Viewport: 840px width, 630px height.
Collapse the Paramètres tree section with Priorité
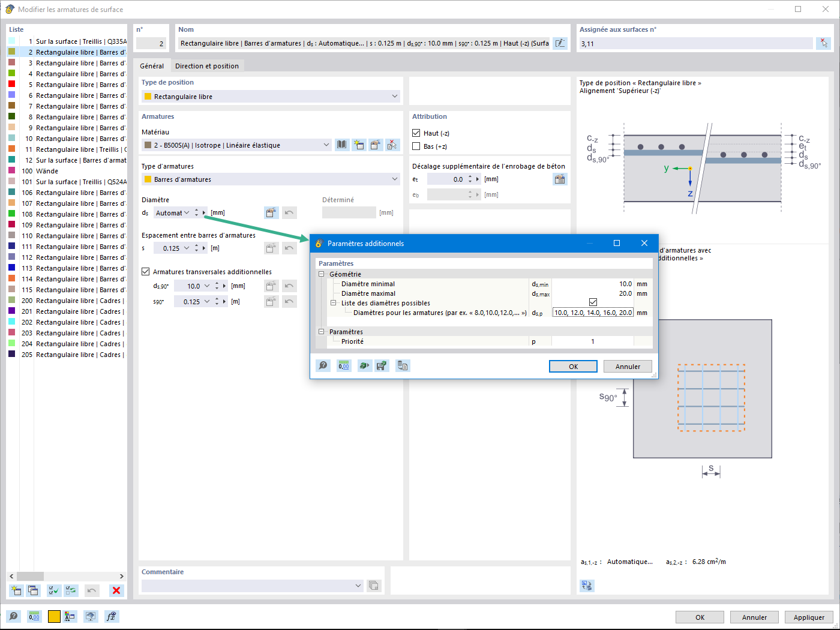point(321,332)
